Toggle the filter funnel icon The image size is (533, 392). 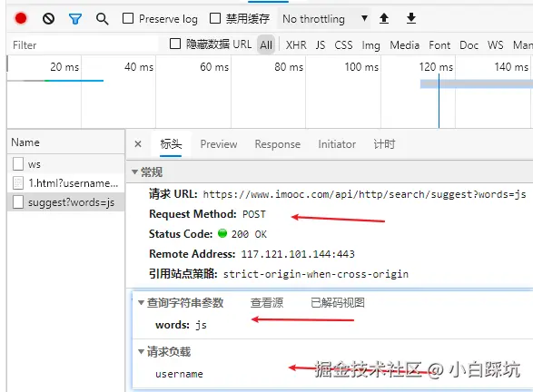click(x=75, y=19)
